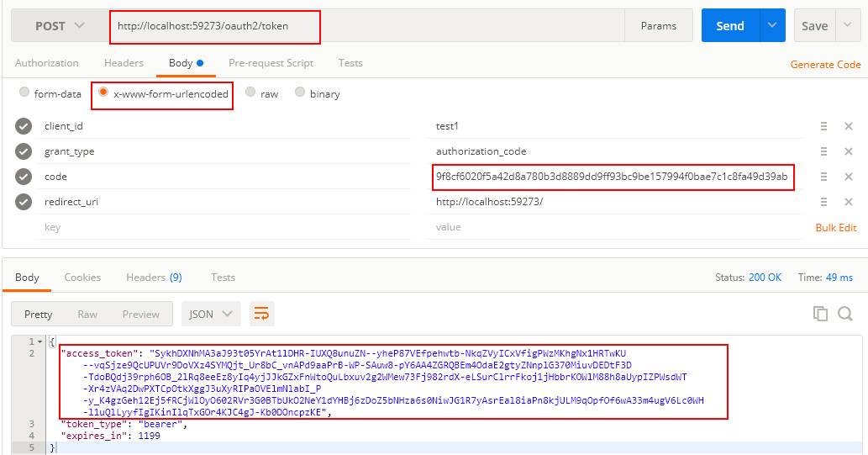Switch to Raw response view
The width and height of the screenshot is (868, 455).
click(87, 315)
